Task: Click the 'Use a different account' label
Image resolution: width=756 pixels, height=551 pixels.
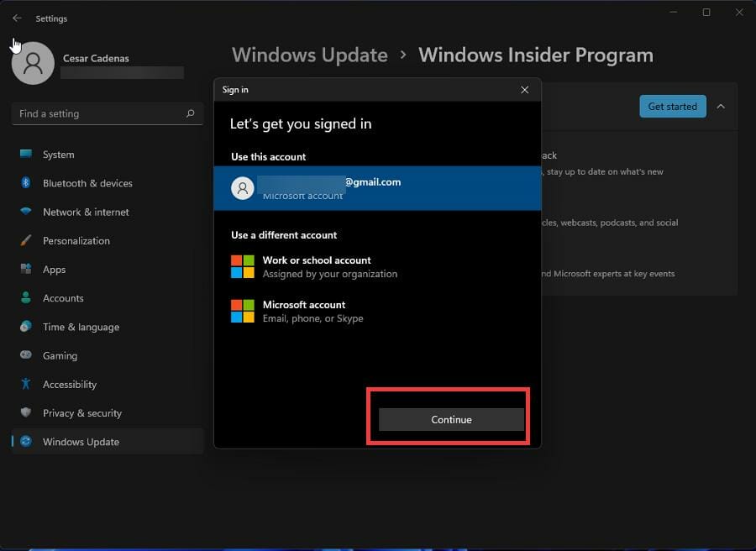Action: [x=284, y=235]
